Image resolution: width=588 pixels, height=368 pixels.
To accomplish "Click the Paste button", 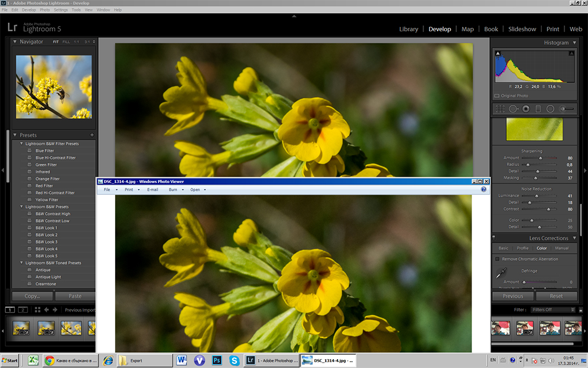I will [x=75, y=296].
